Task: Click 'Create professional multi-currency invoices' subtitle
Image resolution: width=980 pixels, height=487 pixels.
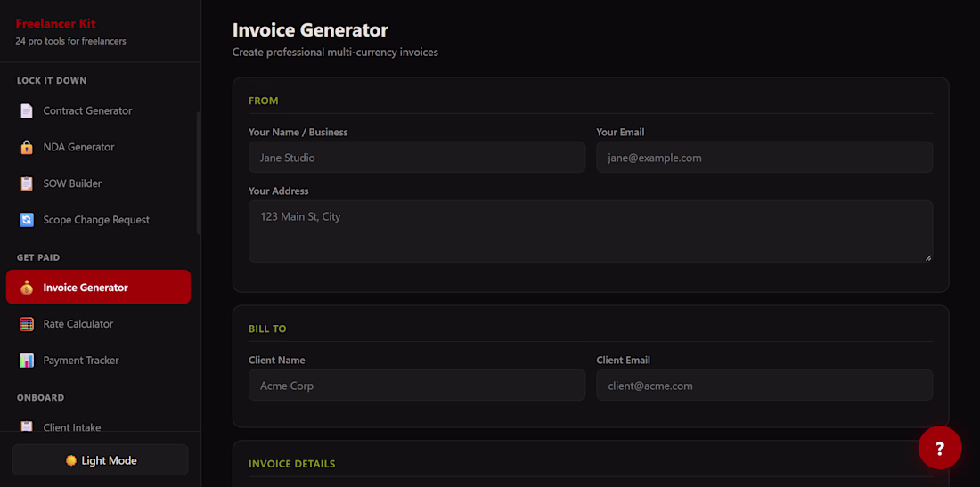Action: [335, 53]
